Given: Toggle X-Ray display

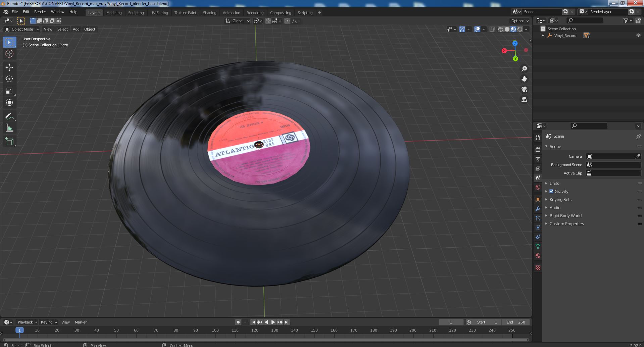Looking at the screenshot, I should 492,29.
